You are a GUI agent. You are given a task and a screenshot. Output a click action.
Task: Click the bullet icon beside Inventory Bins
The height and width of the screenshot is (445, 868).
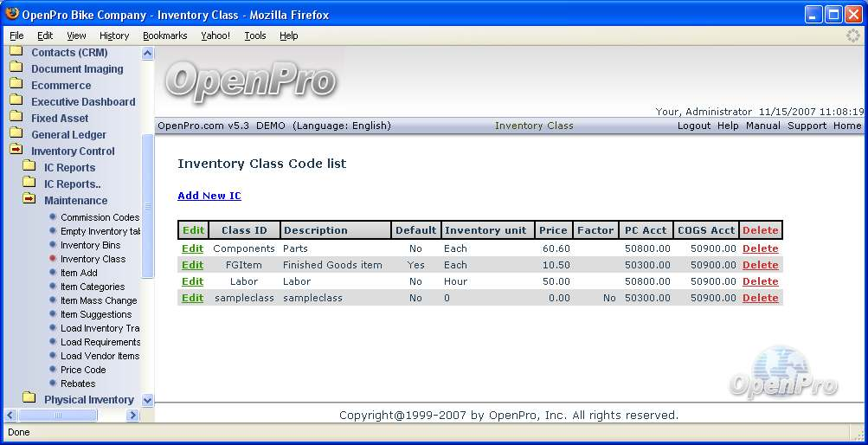[53, 245]
